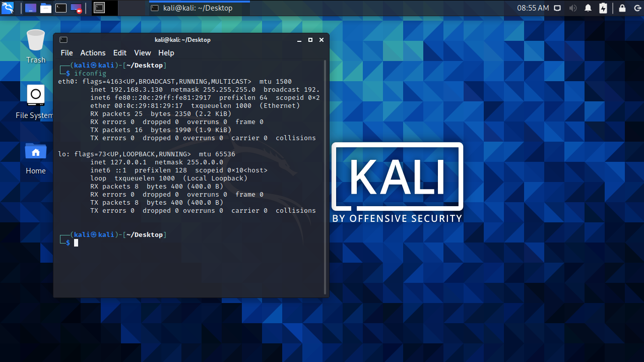Minimize the terminal window
Viewport: 644px width, 362px height.
tap(300, 40)
